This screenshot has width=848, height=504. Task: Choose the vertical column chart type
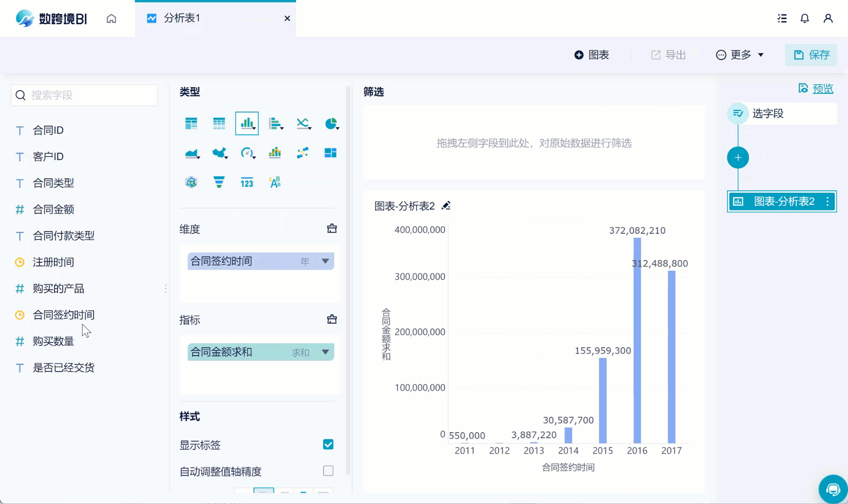(x=247, y=123)
